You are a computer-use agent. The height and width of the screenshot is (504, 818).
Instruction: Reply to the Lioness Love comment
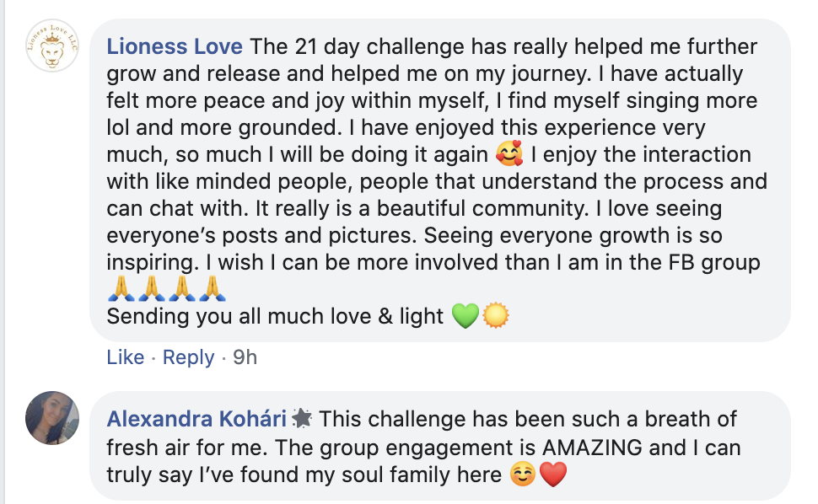click(188, 357)
